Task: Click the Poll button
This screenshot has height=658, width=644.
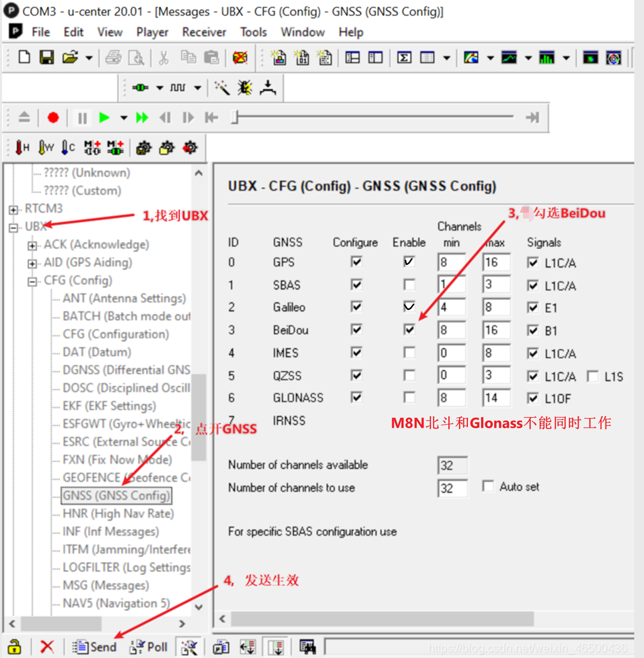Action: (x=149, y=647)
